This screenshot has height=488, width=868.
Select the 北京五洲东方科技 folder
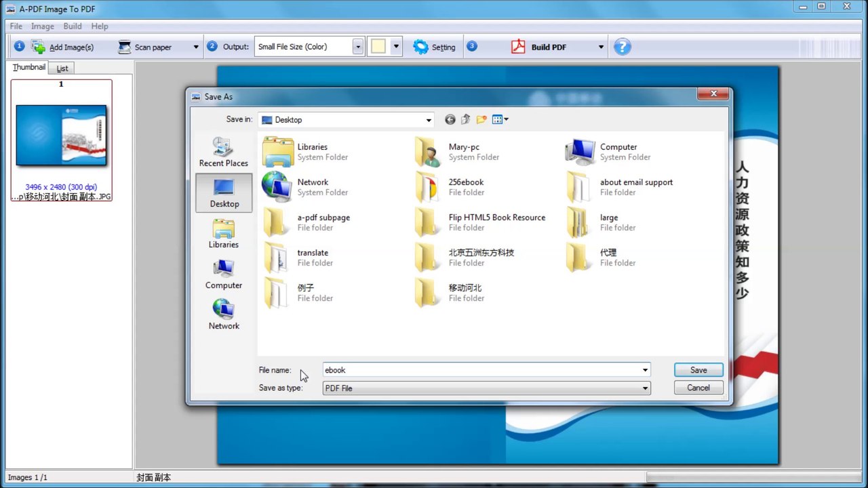465,258
